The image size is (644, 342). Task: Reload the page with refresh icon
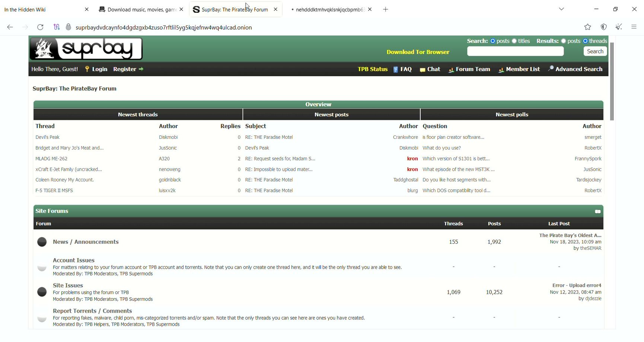(x=40, y=27)
